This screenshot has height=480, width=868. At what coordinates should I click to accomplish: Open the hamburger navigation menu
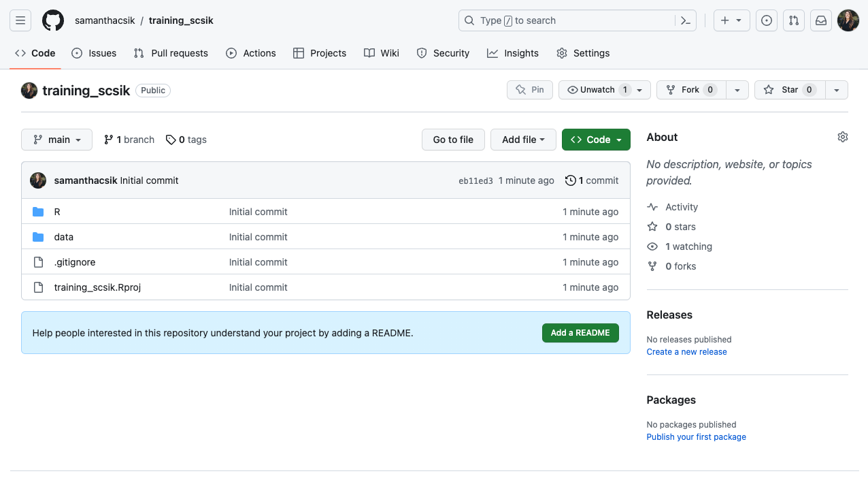click(x=20, y=20)
